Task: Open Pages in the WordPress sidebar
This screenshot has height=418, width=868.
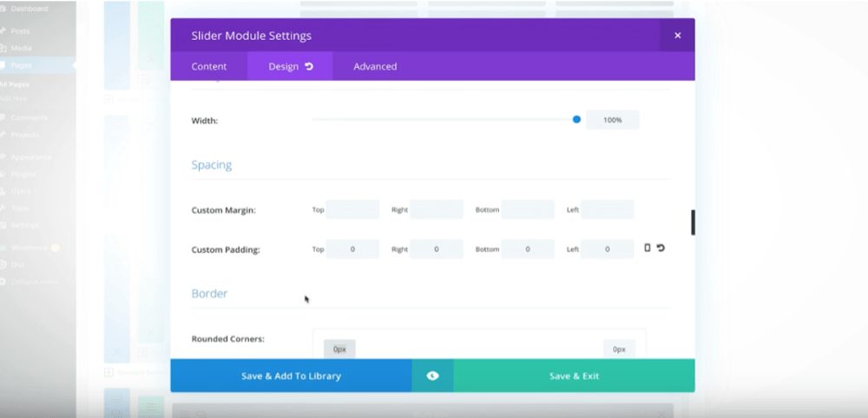Action: pyautogui.click(x=21, y=65)
